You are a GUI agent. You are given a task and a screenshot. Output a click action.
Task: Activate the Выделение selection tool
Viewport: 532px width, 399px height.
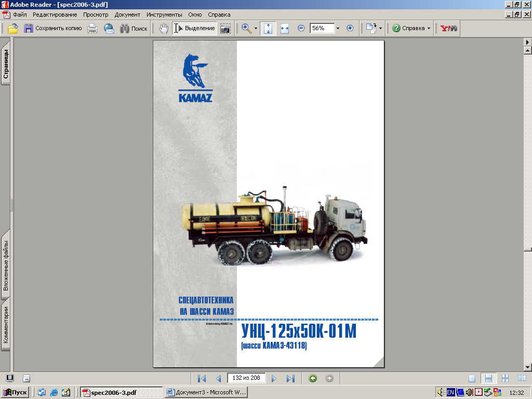(194, 29)
